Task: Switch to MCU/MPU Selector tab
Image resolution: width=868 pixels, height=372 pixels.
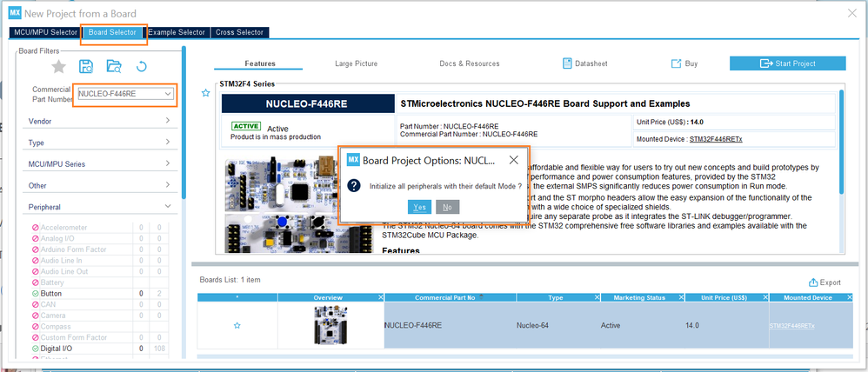Action: [x=45, y=32]
